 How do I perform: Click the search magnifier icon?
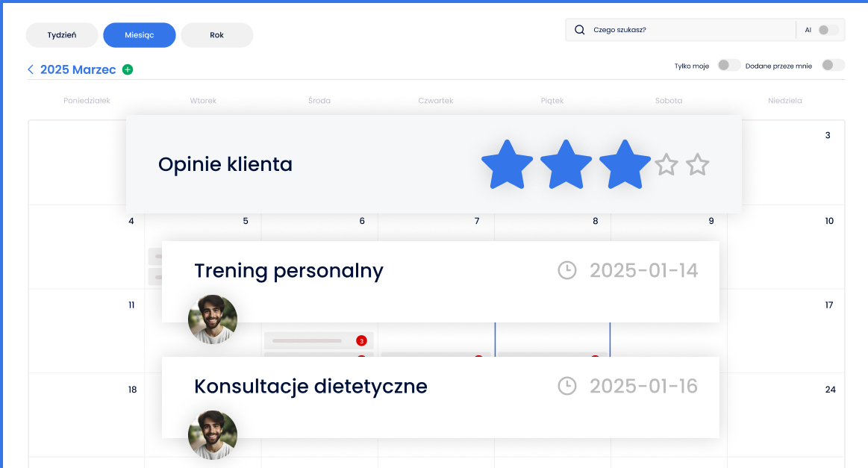coord(580,30)
